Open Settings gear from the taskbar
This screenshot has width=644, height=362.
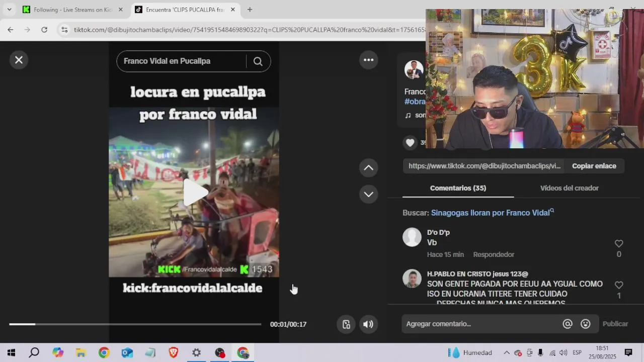(197, 353)
